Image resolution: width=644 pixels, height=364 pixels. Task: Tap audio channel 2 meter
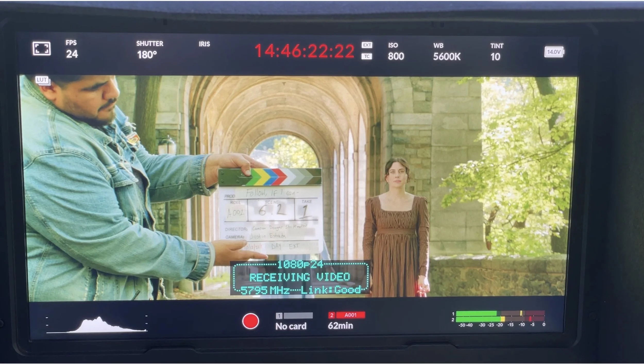tap(500, 319)
